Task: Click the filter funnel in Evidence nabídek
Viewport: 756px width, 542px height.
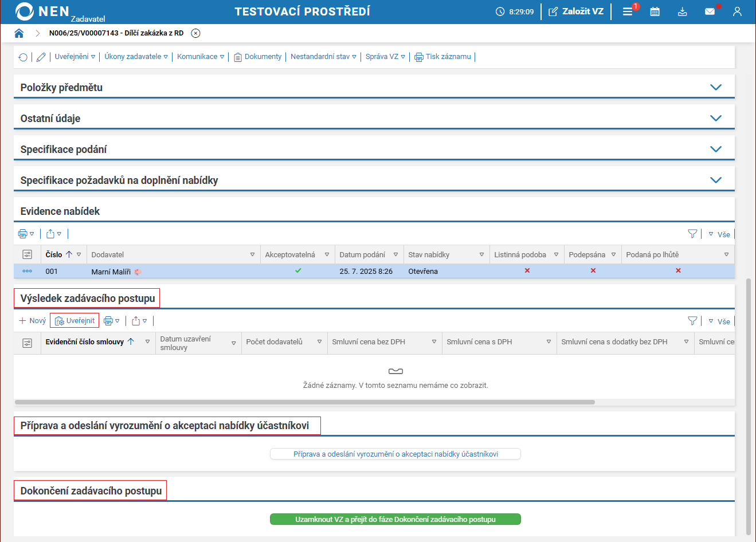Action: click(692, 234)
